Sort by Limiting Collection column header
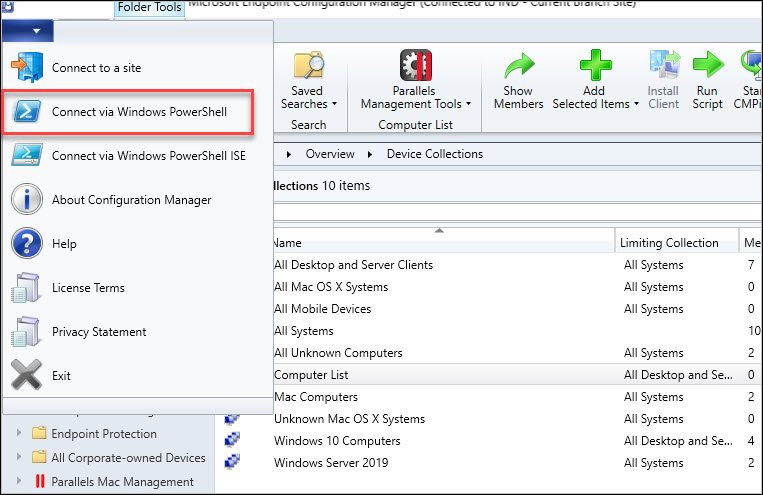This screenshot has height=495, width=763. (677, 242)
